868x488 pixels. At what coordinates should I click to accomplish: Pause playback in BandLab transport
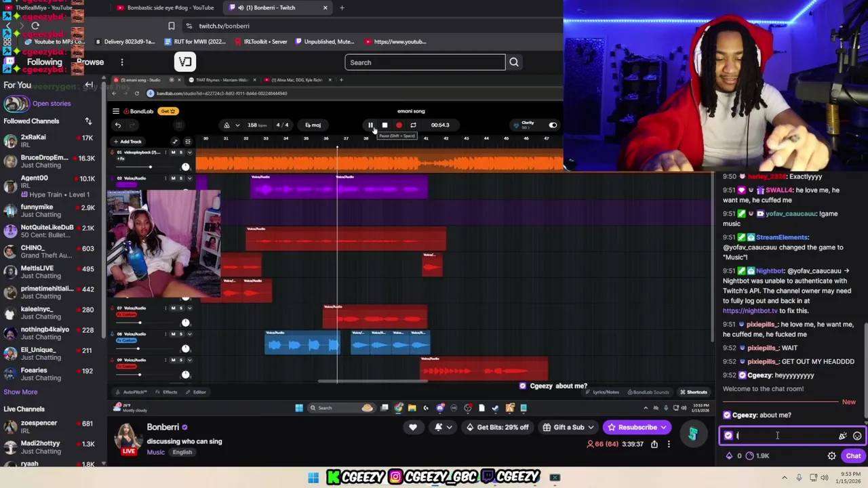click(370, 125)
